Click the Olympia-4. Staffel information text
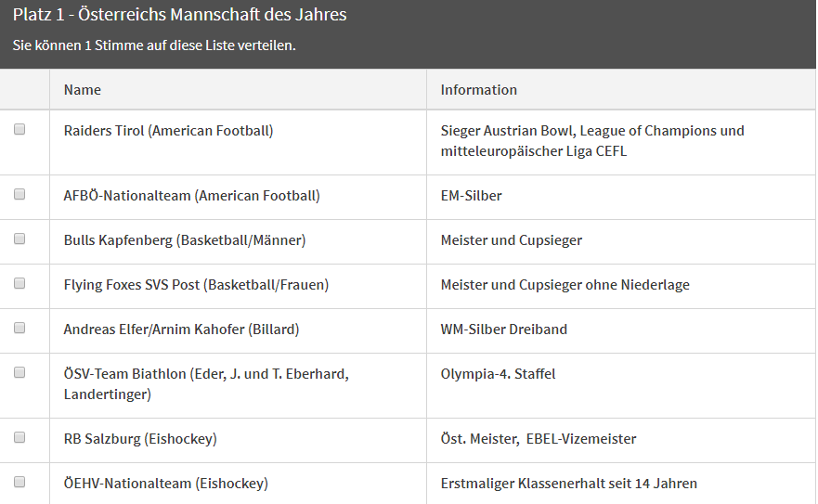Image resolution: width=818 pixels, height=504 pixels. pyautogui.click(x=499, y=374)
